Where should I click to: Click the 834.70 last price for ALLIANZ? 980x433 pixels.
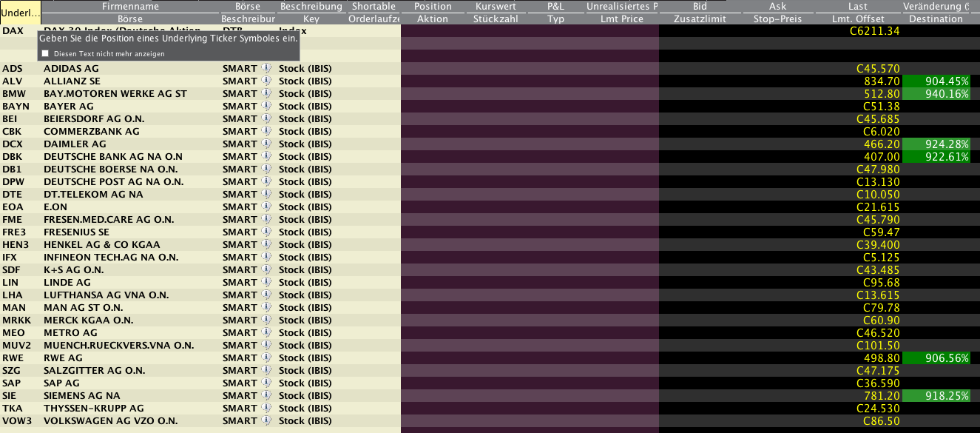pyautogui.click(x=882, y=81)
